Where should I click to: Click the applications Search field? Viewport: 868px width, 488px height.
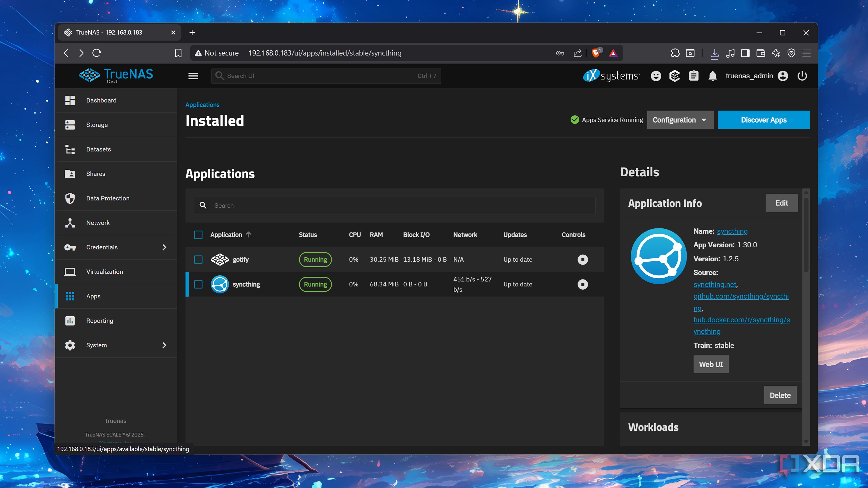(x=394, y=205)
